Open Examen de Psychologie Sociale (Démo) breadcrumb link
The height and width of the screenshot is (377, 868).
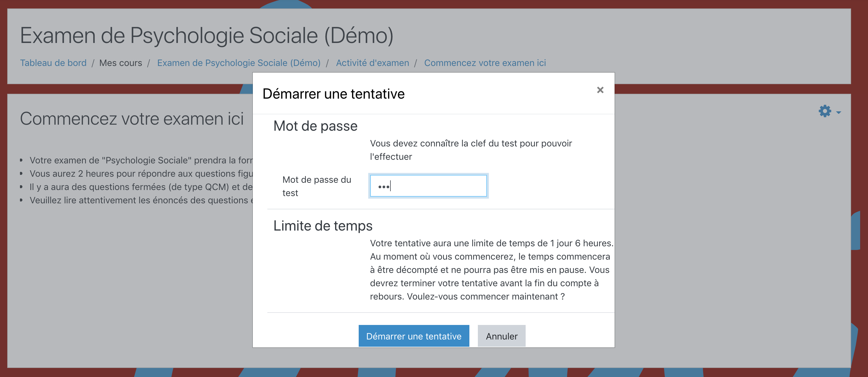click(239, 63)
